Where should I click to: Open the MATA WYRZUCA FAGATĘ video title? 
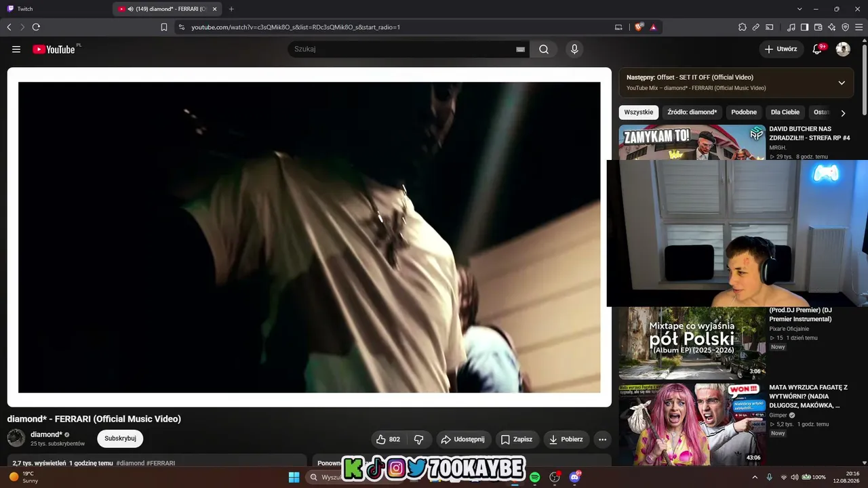pos(808,396)
